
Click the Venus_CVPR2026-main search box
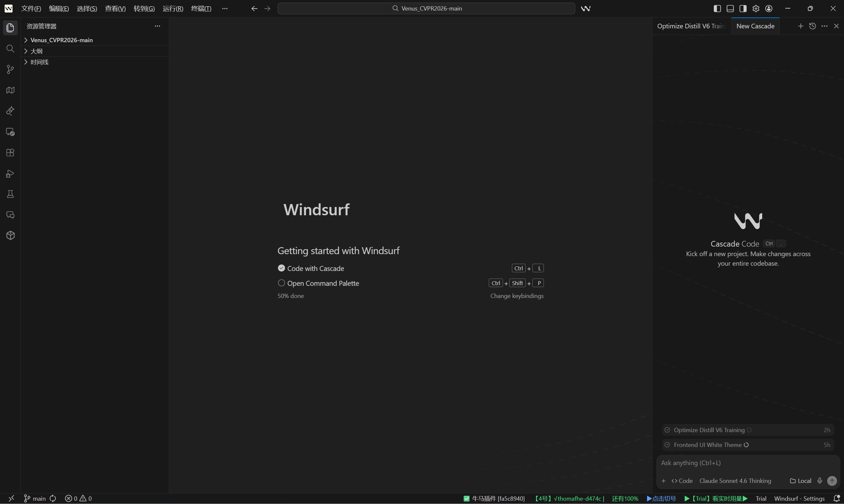pyautogui.click(x=426, y=9)
